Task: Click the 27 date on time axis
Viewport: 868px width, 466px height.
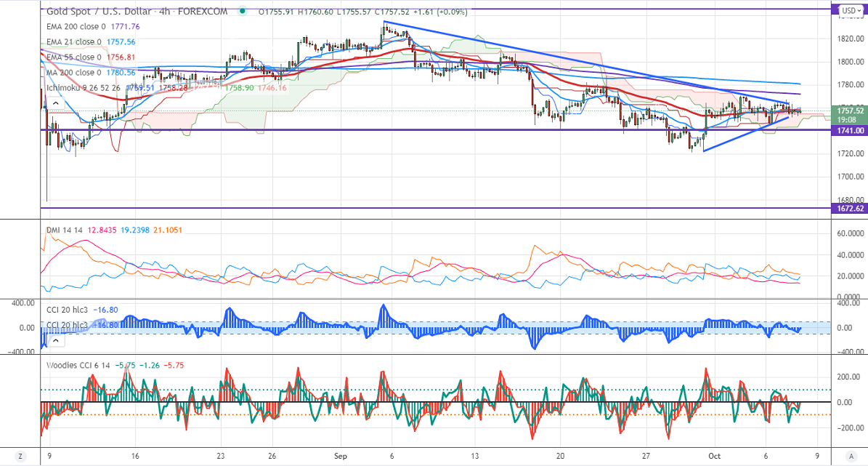Action: click(x=646, y=457)
